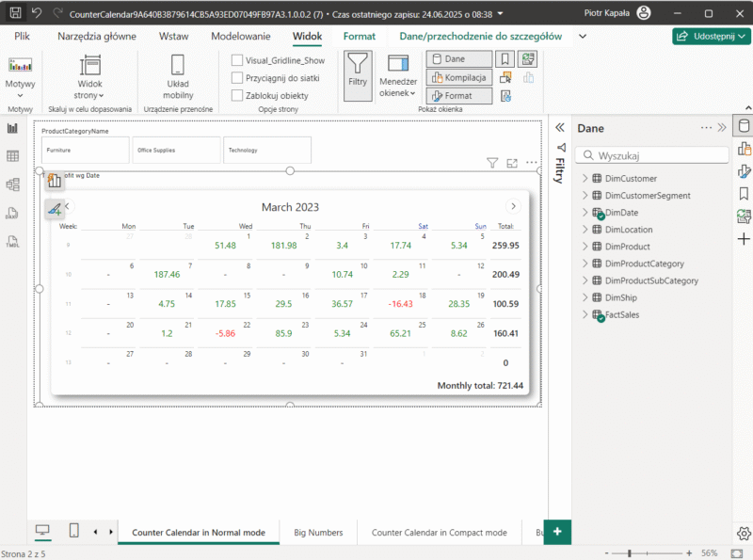The height and width of the screenshot is (560, 753).
Task: Go to next month in calendar
Action: (513, 206)
